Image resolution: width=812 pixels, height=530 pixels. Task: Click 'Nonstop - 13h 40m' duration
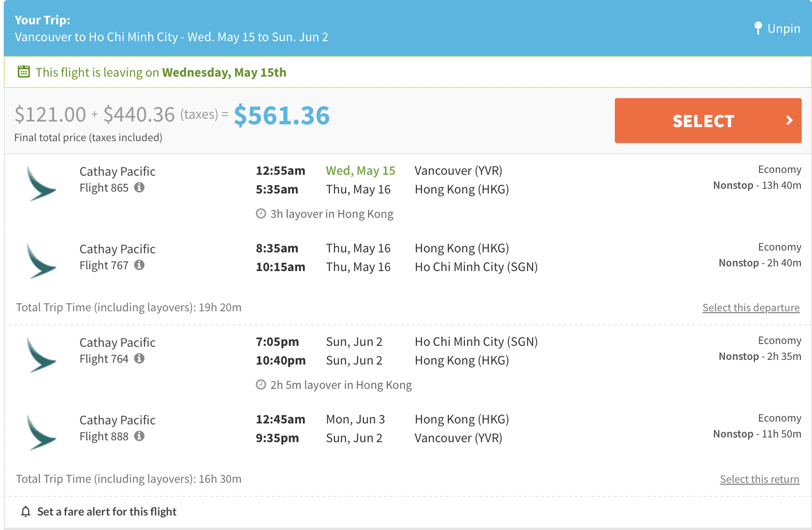click(x=757, y=185)
